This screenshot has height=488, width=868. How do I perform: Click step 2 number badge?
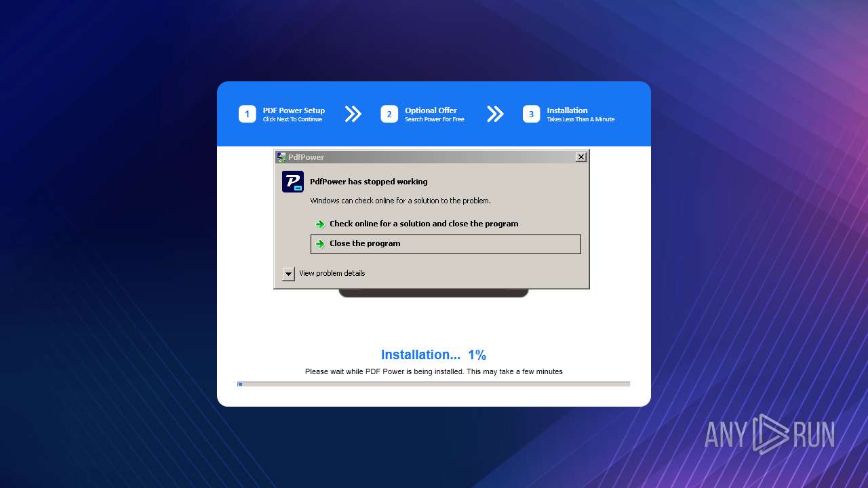(389, 114)
